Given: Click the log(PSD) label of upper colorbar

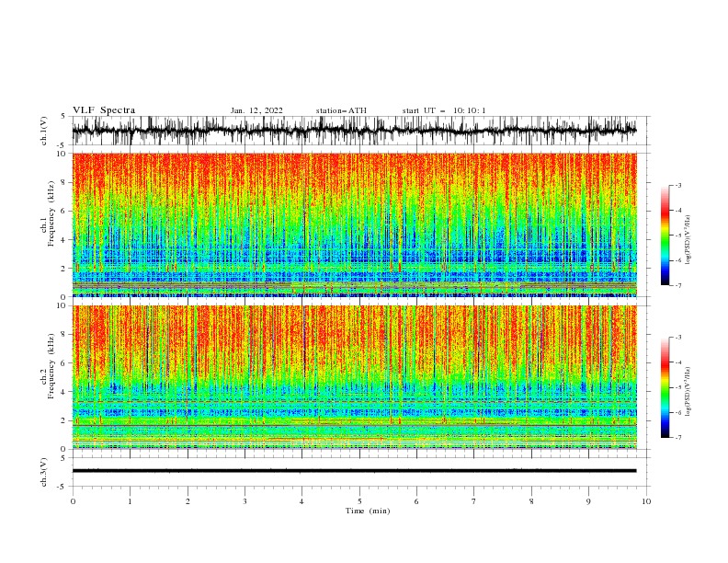Looking at the screenshot, I should [x=688, y=240].
